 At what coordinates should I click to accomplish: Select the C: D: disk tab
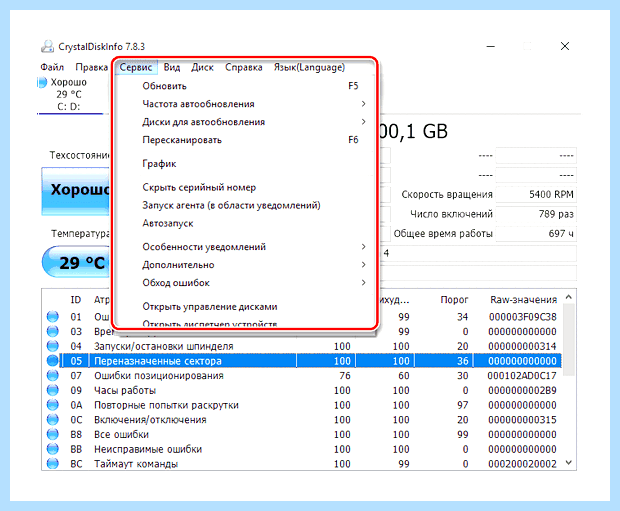click(x=70, y=94)
